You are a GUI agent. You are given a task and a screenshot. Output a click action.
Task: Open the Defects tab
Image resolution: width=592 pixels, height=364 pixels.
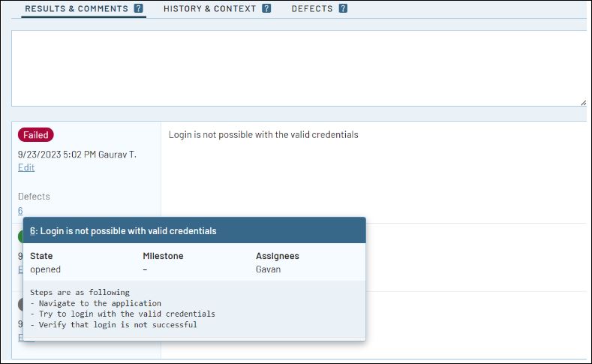click(312, 9)
